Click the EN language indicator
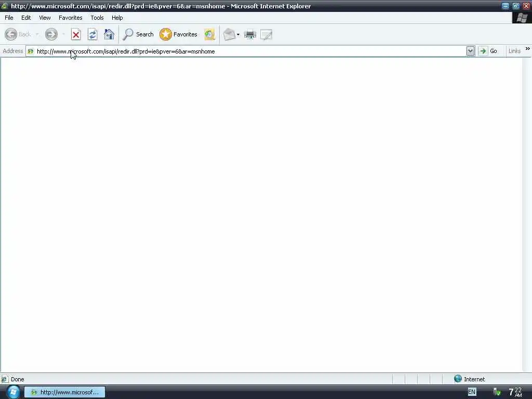This screenshot has height=399, width=532. [472, 392]
